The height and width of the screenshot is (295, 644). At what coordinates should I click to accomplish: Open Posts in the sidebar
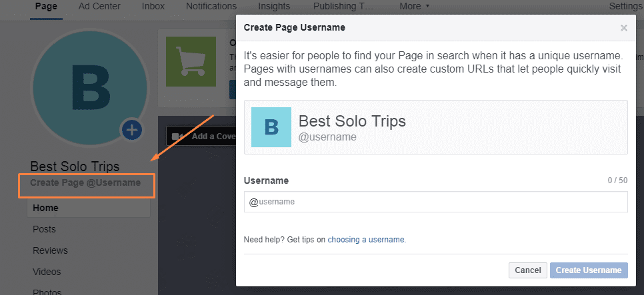click(x=44, y=229)
